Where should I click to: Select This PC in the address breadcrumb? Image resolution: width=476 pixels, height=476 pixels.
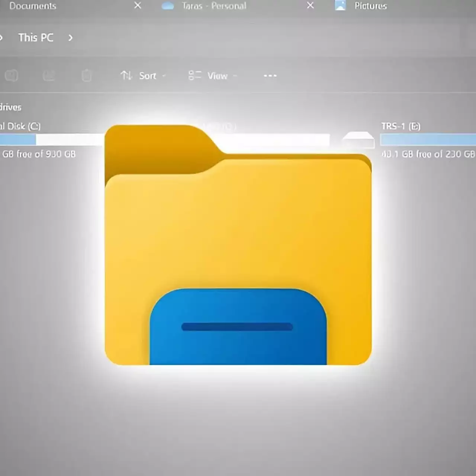(36, 38)
